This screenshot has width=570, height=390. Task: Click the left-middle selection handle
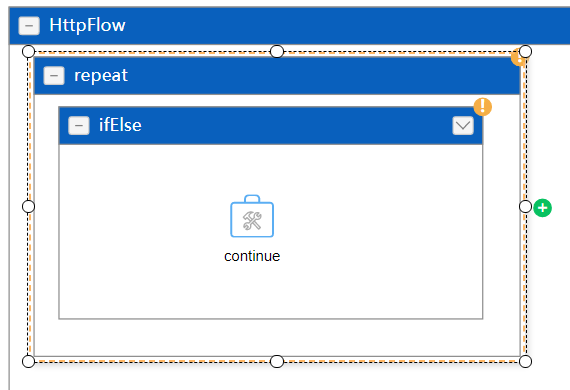click(28, 206)
